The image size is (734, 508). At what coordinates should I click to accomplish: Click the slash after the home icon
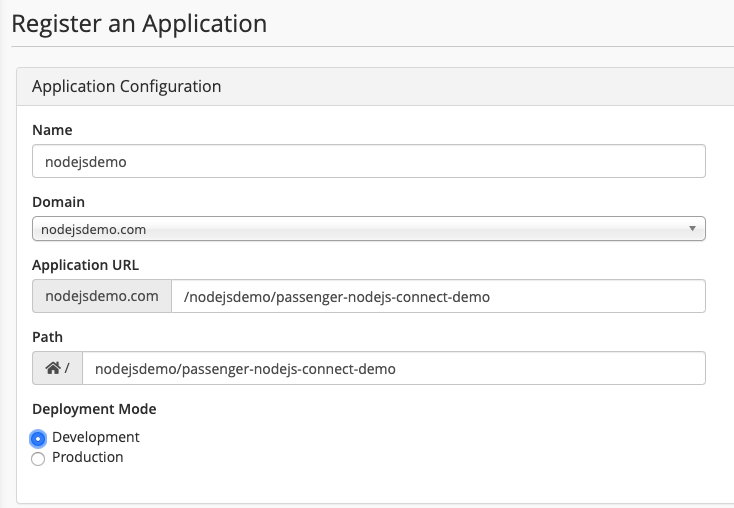click(x=67, y=369)
